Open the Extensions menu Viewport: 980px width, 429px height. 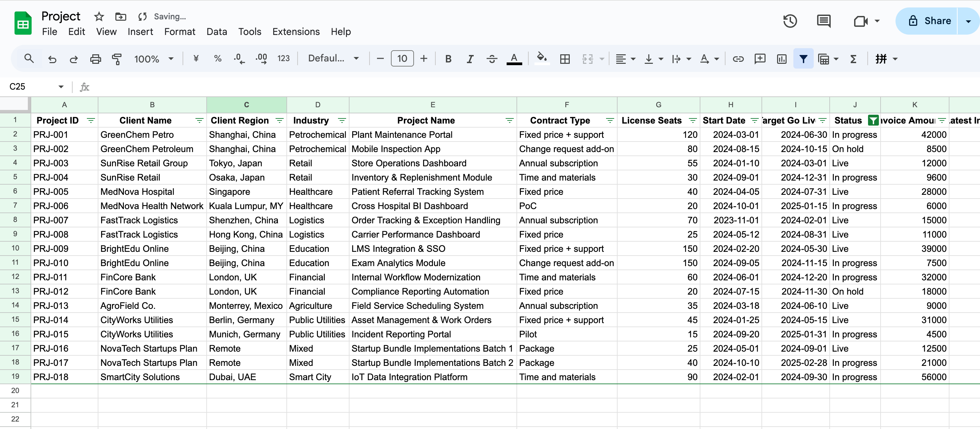click(296, 32)
